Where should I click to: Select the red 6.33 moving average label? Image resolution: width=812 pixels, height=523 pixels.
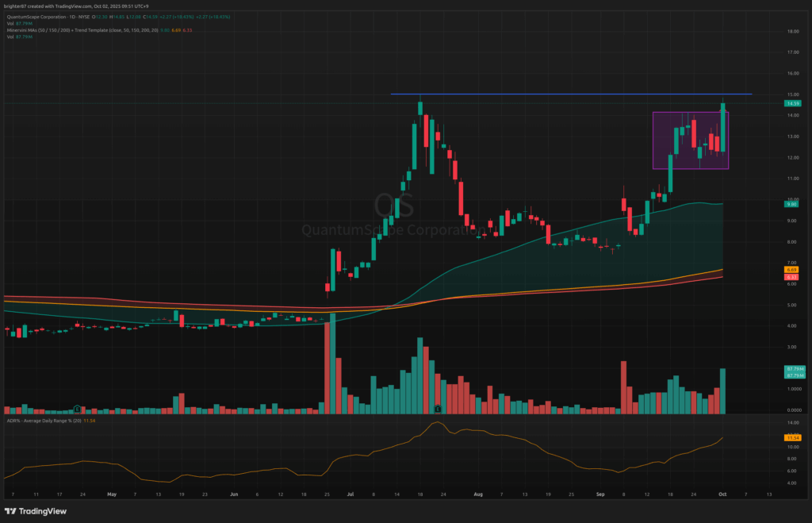tap(791, 277)
